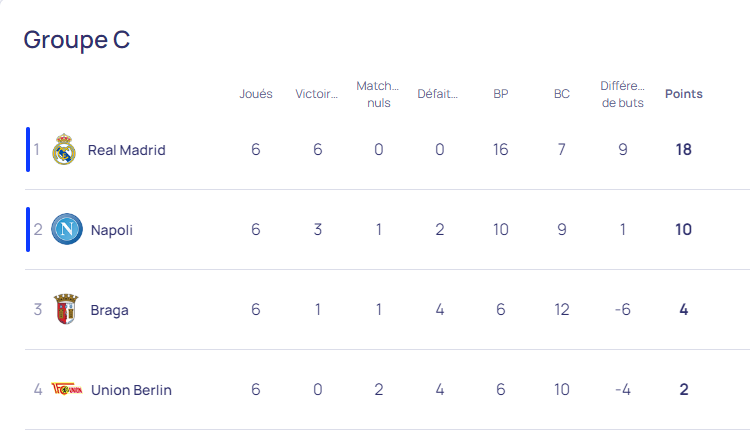This screenshot has width=750, height=433.
Task: Select the Union Berlin team name
Action: [x=131, y=390]
